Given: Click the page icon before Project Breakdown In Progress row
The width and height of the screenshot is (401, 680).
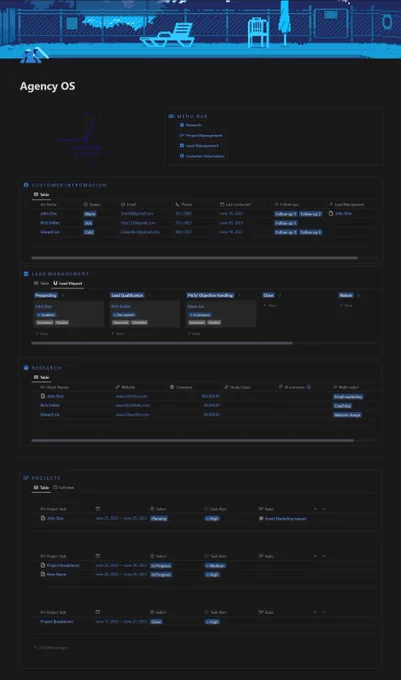Looking at the screenshot, I should 43,565.
